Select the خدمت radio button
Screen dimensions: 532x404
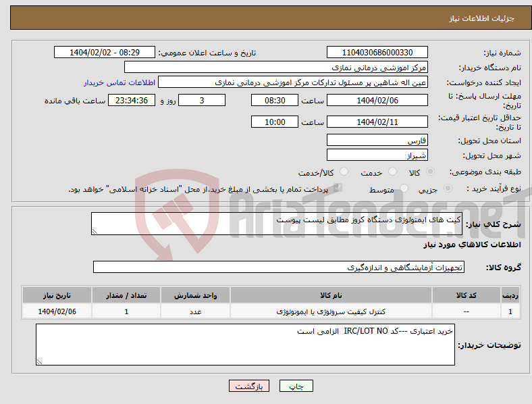[x=392, y=172]
